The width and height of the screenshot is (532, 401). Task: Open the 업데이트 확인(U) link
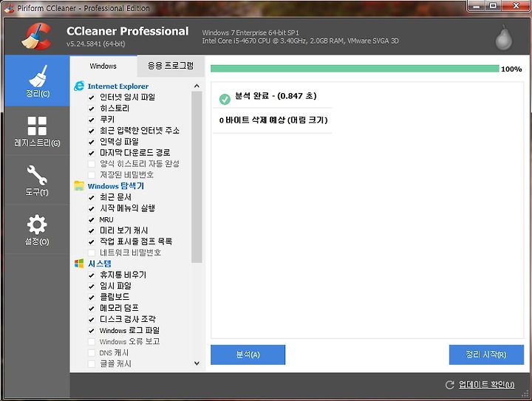click(x=486, y=385)
